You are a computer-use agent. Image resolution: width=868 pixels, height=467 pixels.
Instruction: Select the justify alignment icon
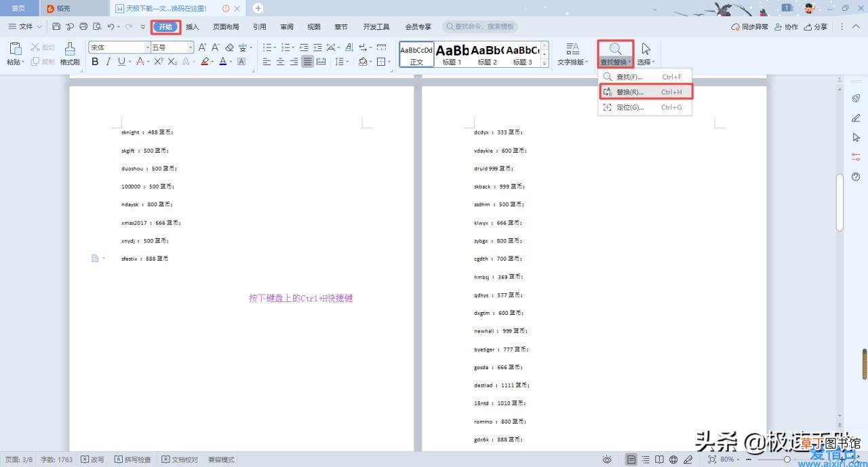(x=308, y=62)
